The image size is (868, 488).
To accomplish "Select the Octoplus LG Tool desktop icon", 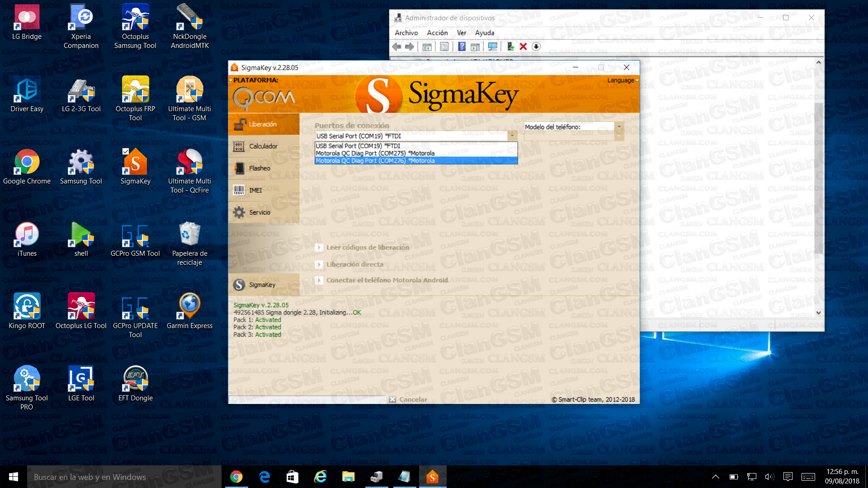I will (x=81, y=312).
